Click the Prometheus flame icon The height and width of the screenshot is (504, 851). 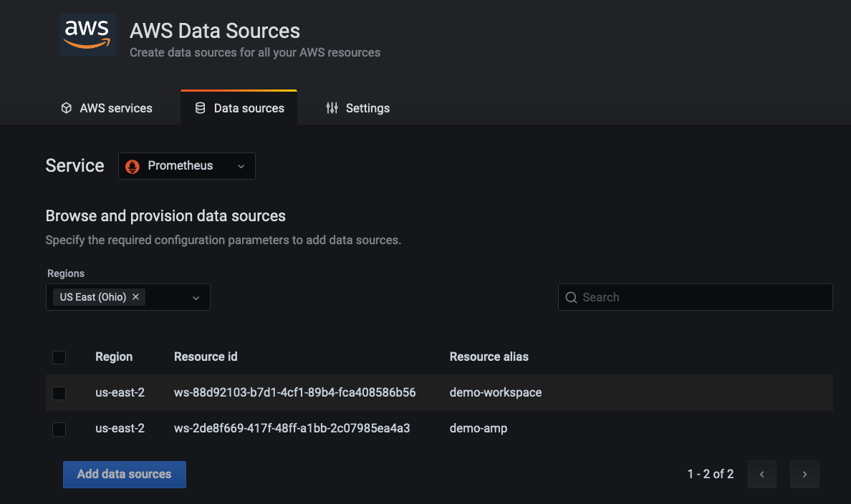(133, 166)
